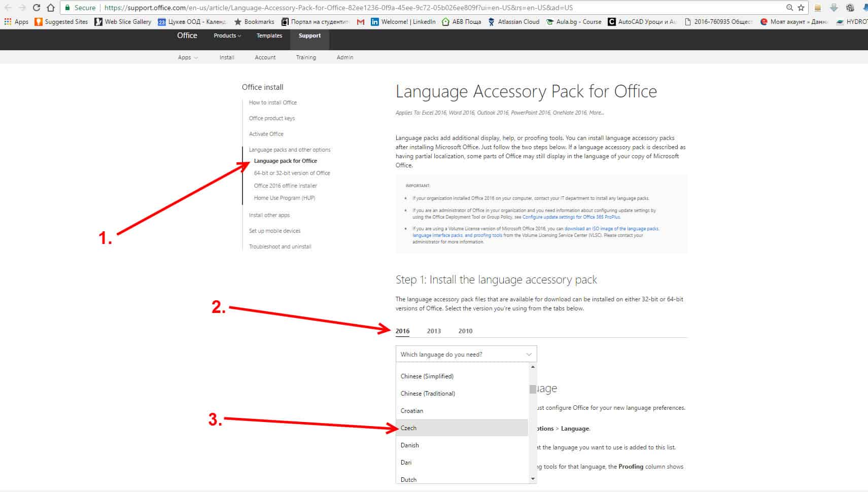Open 'Activate Office' sidebar link

[266, 134]
